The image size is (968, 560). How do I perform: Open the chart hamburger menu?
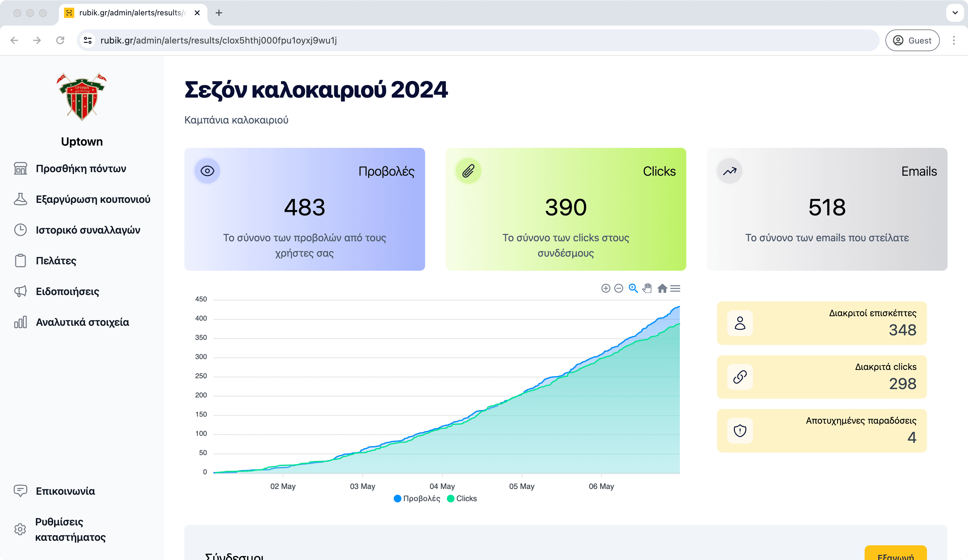675,288
